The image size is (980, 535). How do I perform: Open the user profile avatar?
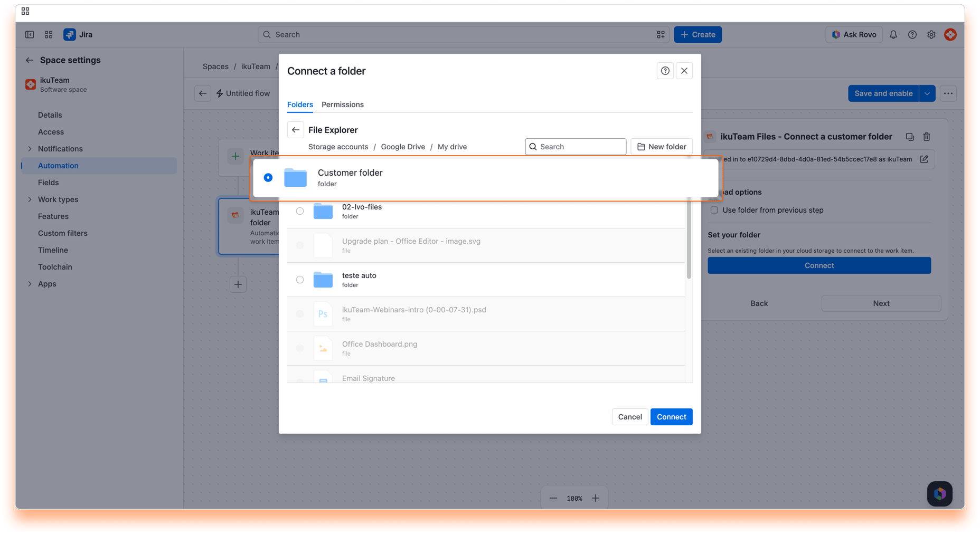click(x=950, y=34)
